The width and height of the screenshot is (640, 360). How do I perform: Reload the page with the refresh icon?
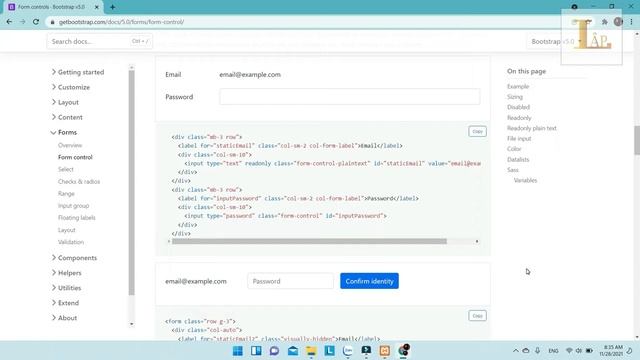pos(36,22)
